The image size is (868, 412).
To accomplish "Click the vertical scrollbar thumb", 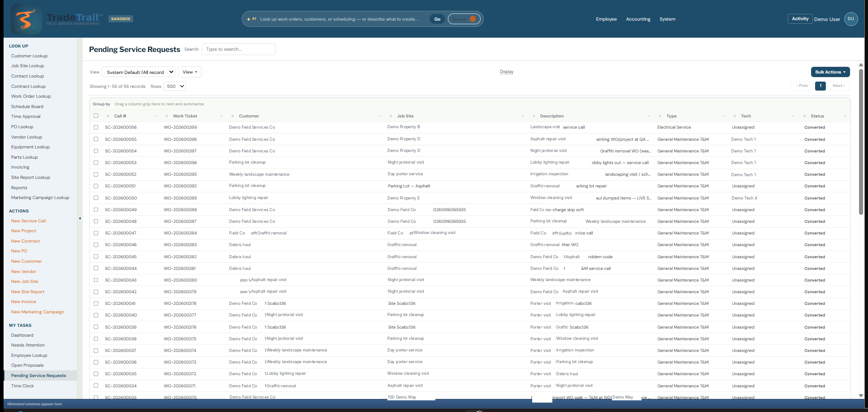I will click(861, 141).
